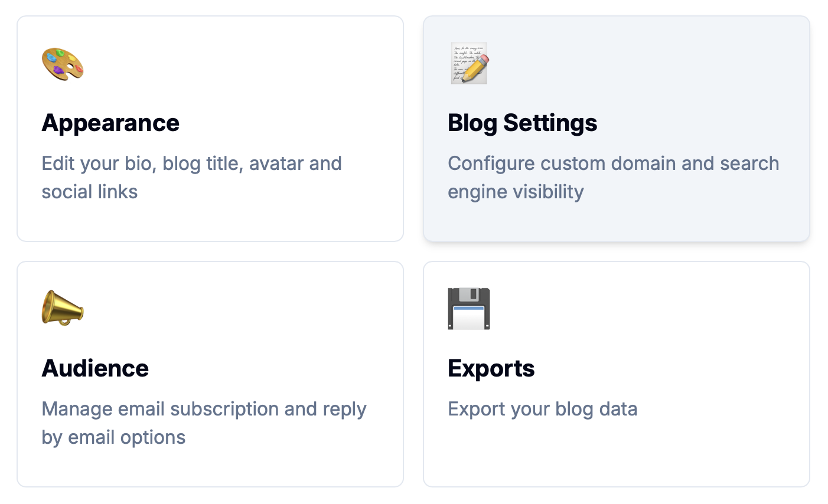The height and width of the screenshot is (504, 828).
Task: Click blank space right of the palette icon
Action: coord(236,64)
